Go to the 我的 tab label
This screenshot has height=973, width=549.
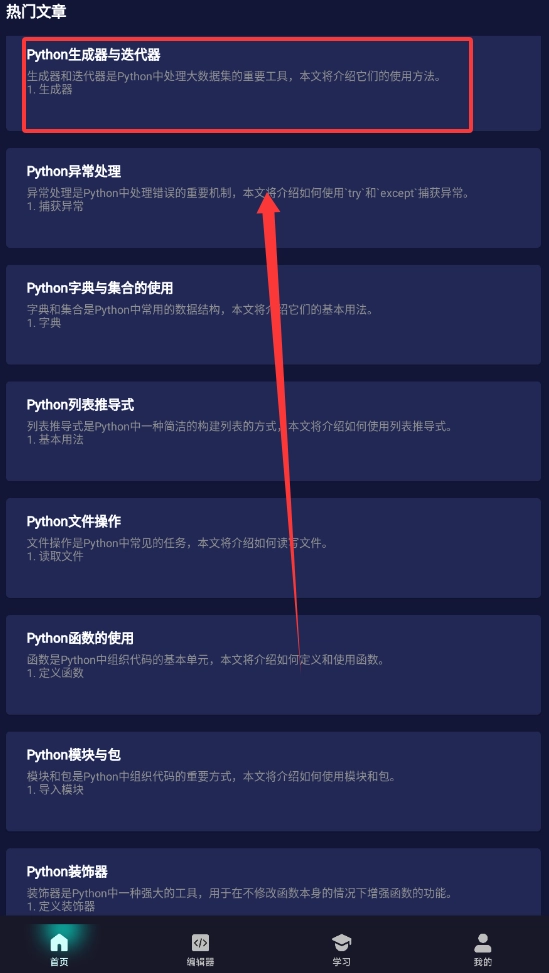[x=483, y=962]
